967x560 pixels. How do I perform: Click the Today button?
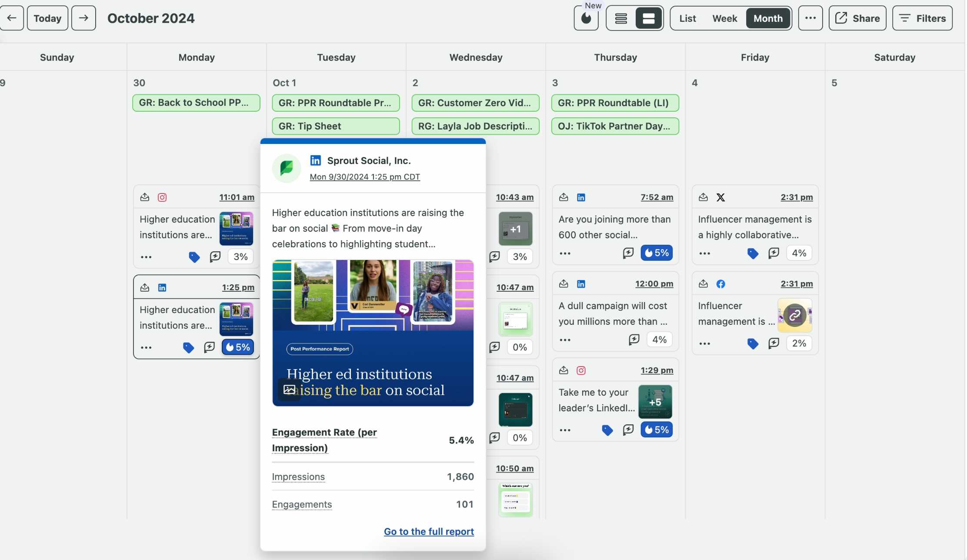[47, 18]
